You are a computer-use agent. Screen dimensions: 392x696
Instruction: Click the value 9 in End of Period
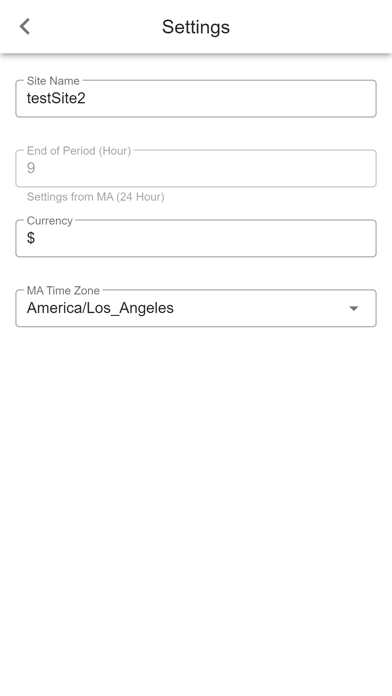click(x=31, y=168)
